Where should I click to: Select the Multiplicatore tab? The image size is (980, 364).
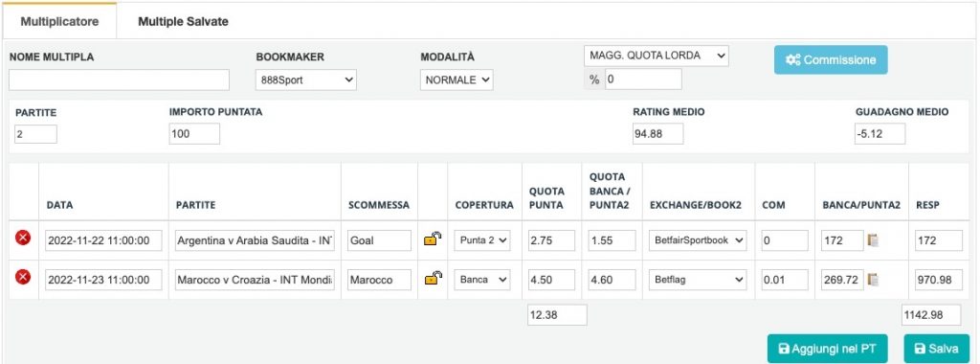pyautogui.click(x=59, y=22)
